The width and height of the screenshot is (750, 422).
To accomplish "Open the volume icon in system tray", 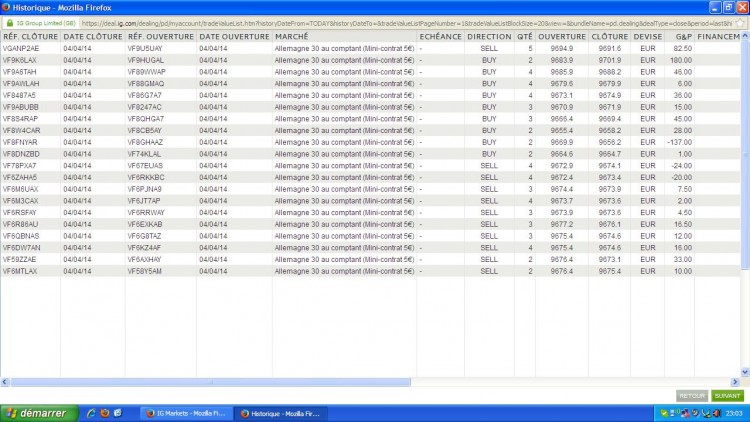I will [717, 413].
